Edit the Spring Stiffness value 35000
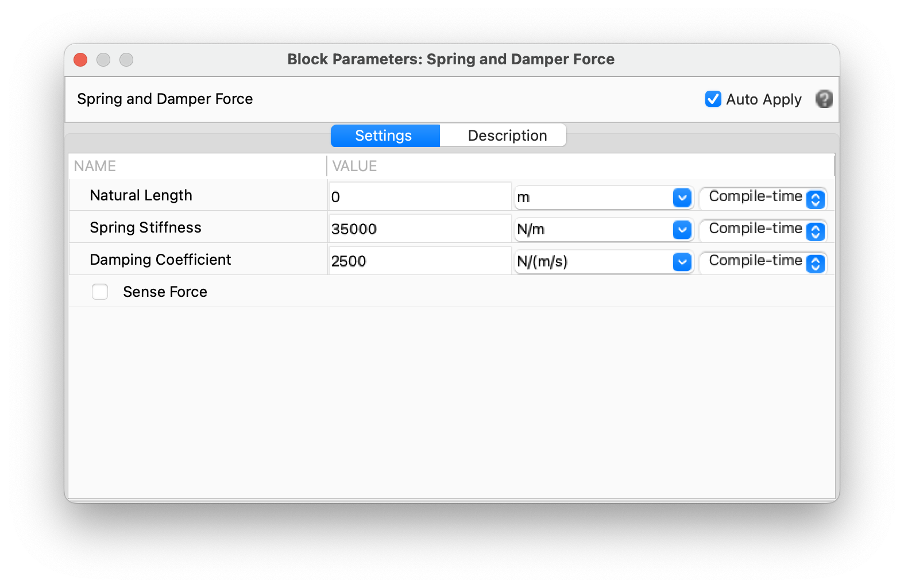Image resolution: width=904 pixels, height=588 pixels. coord(419,229)
